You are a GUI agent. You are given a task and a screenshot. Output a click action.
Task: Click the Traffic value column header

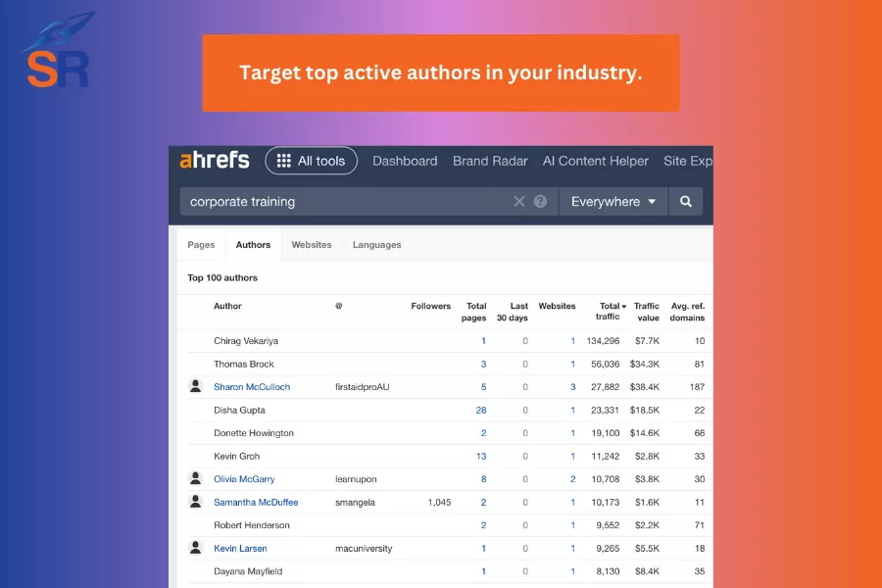(x=647, y=312)
